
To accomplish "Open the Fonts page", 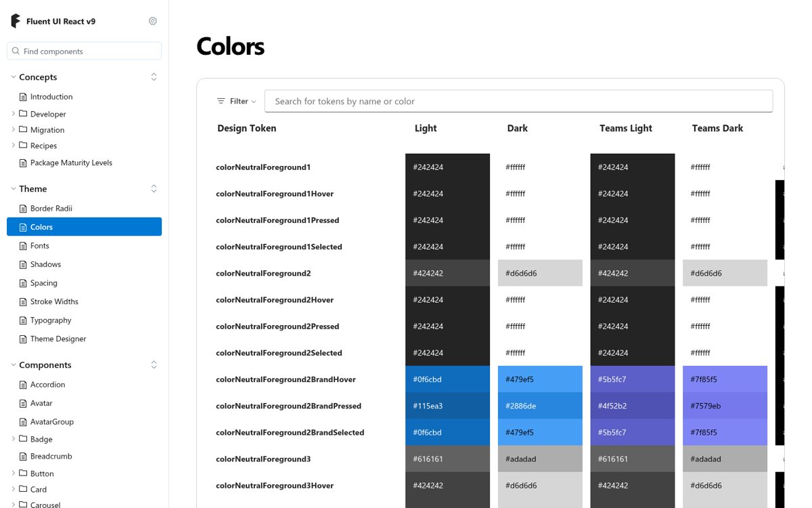I will pos(40,246).
